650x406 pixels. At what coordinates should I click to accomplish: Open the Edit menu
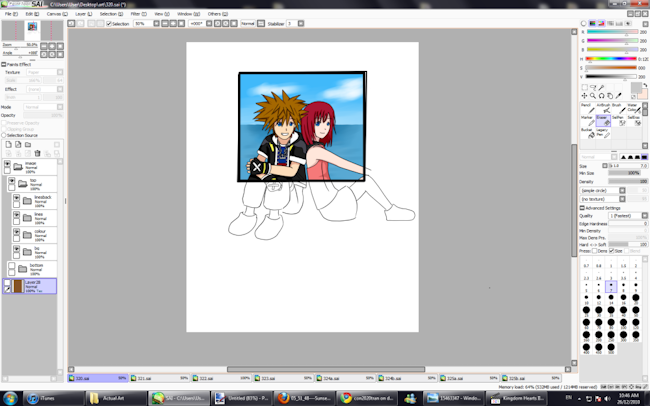pyautogui.click(x=32, y=14)
